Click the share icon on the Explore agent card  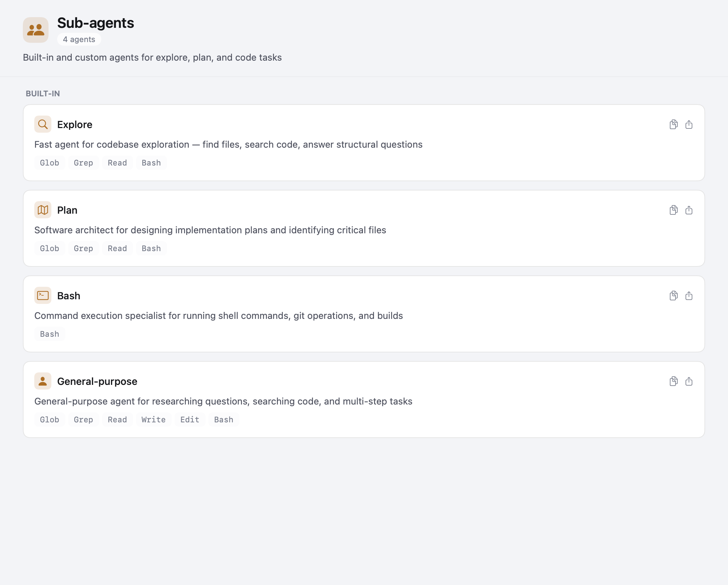click(689, 124)
